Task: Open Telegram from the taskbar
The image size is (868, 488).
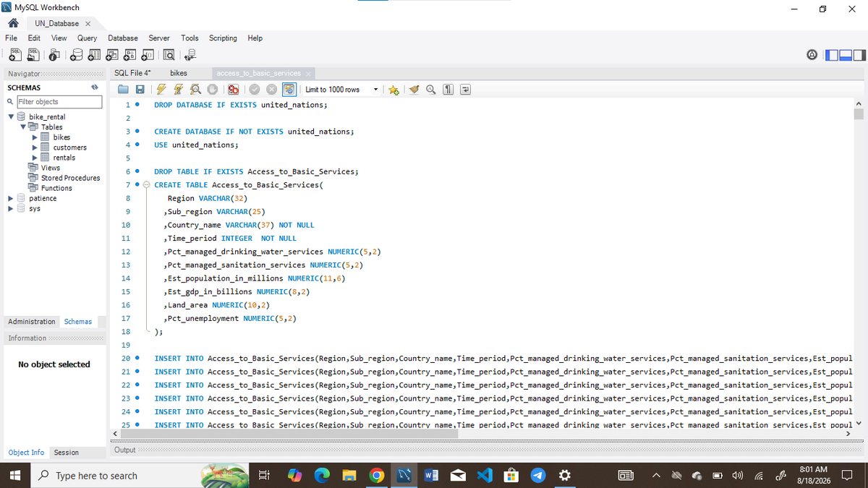Action: point(537,476)
